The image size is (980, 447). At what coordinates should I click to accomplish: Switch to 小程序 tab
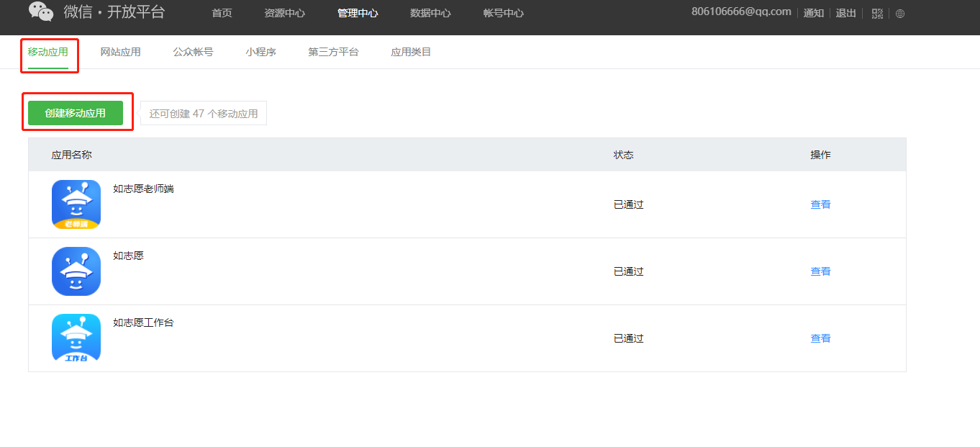click(x=260, y=52)
